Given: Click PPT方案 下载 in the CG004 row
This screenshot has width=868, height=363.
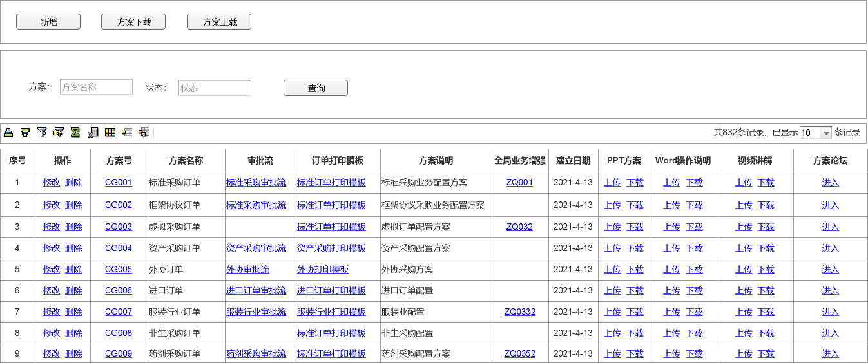Looking at the screenshot, I should click(635, 248).
